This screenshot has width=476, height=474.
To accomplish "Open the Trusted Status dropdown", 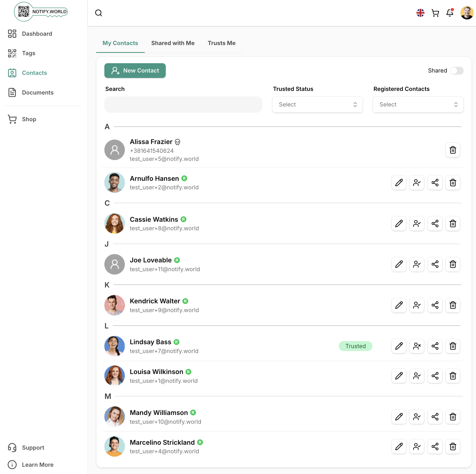I will pyautogui.click(x=317, y=104).
